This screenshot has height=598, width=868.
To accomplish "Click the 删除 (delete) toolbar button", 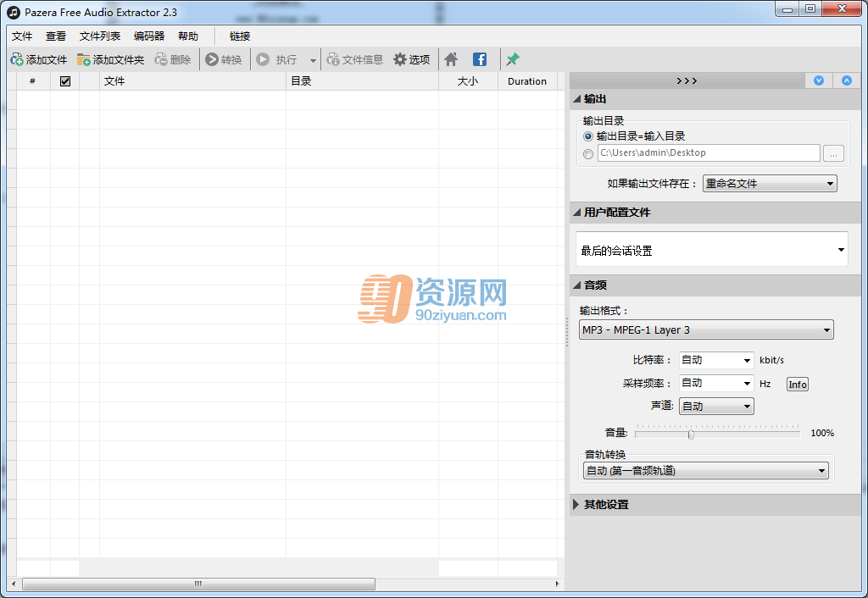I will [x=173, y=59].
